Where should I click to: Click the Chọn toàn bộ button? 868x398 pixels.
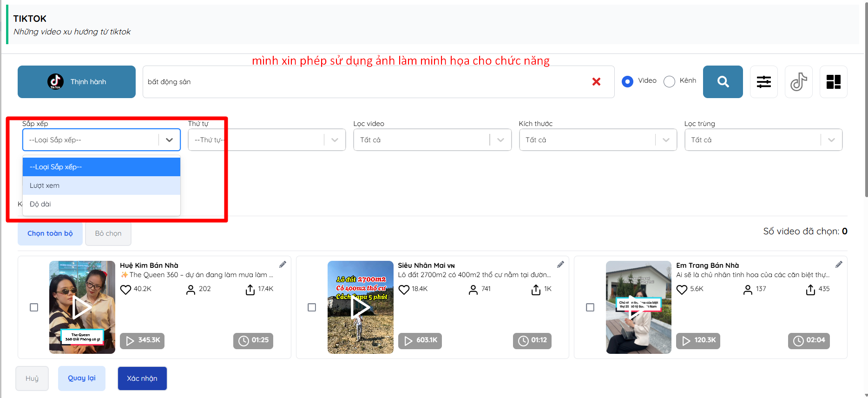coord(50,233)
